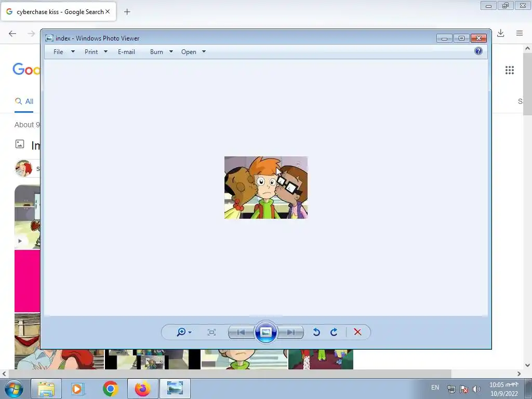
Task: Open the pink image result in Google
Action: [27, 281]
